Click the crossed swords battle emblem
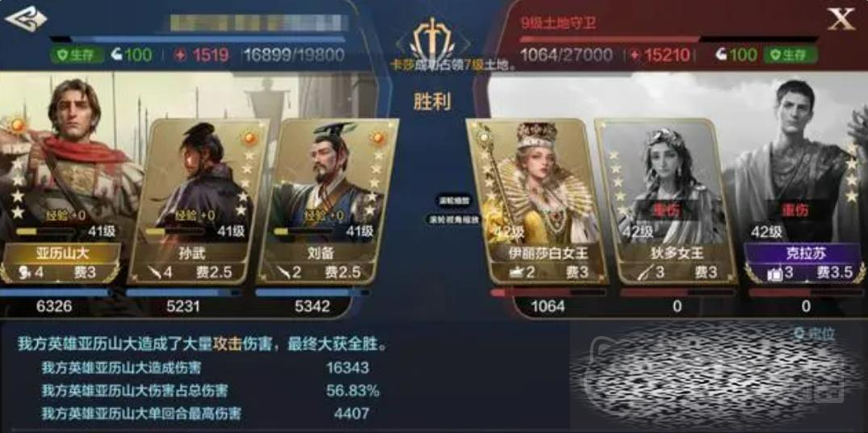 coord(432,39)
